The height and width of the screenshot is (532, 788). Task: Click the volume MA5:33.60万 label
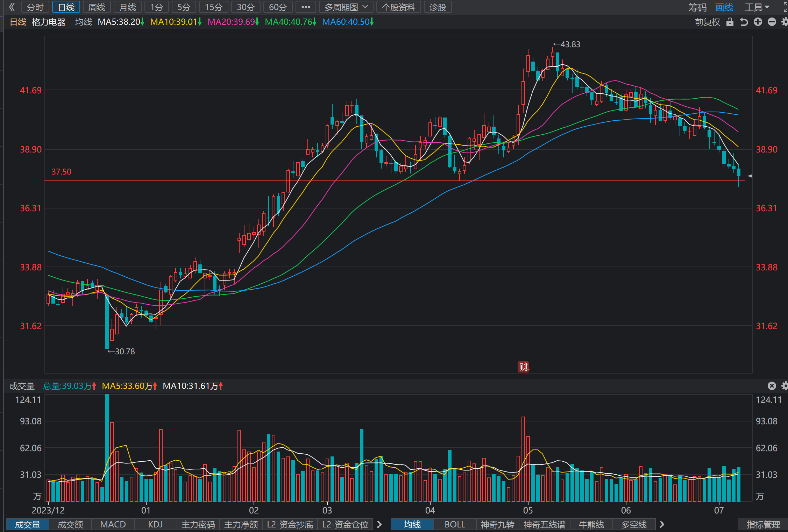tap(129, 386)
